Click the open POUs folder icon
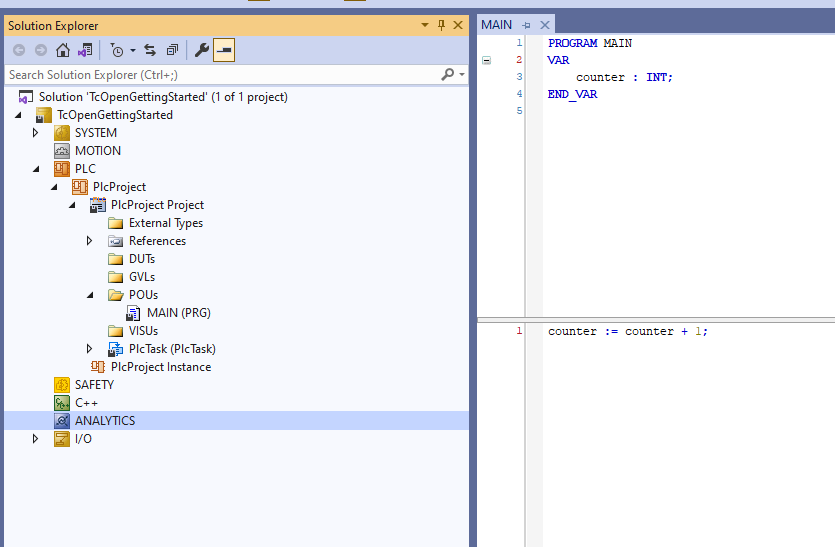Image resolution: width=835 pixels, height=547 pixels. tap(116, 295)
